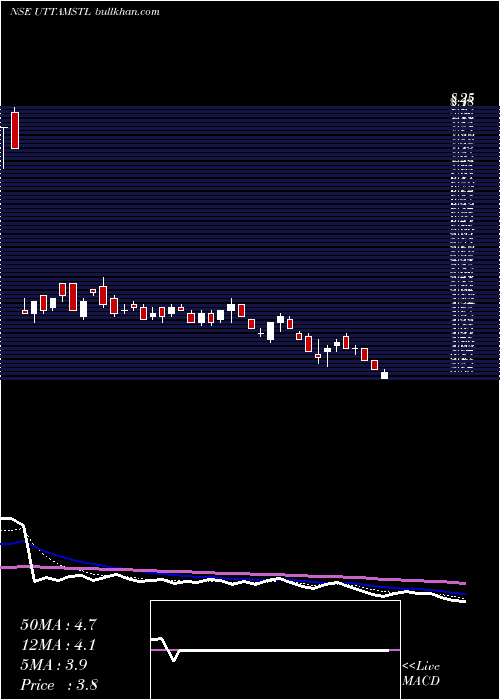The image size is (500, 700).
Task: Click the tall red candle at top-left of chart
Action: pyautogui.click(x=15, y=129)
